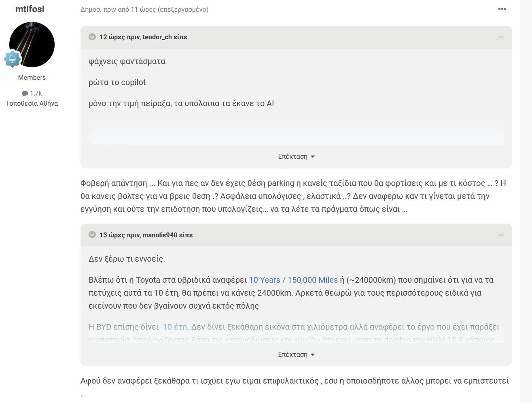Open the Members group label
The height and width of the screenshot is (403, 532).
point(32,77)
